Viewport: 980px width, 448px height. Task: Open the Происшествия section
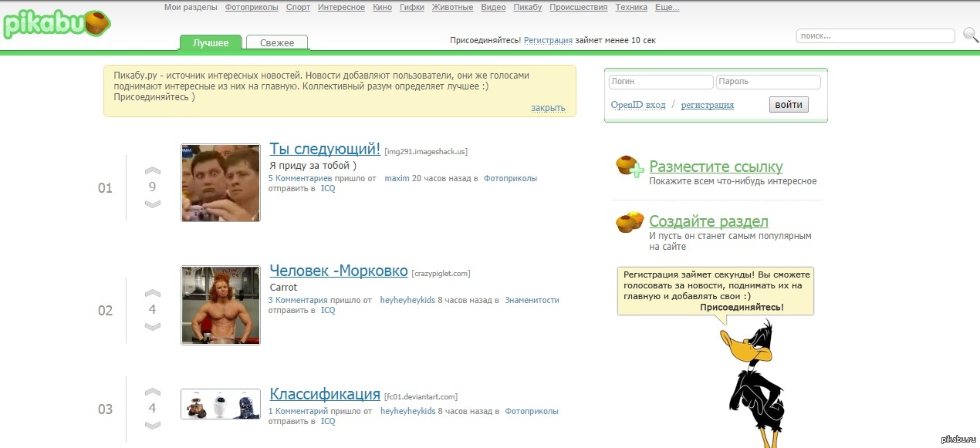579,7
